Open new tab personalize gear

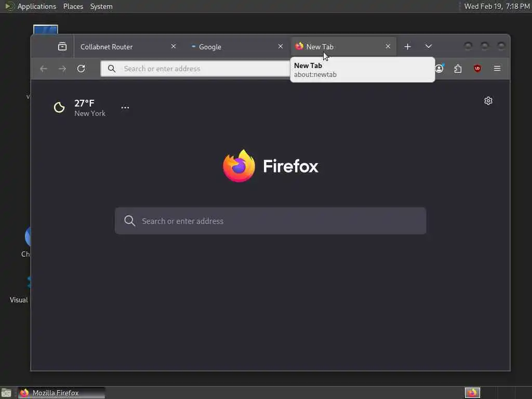[x=488, y=101]
